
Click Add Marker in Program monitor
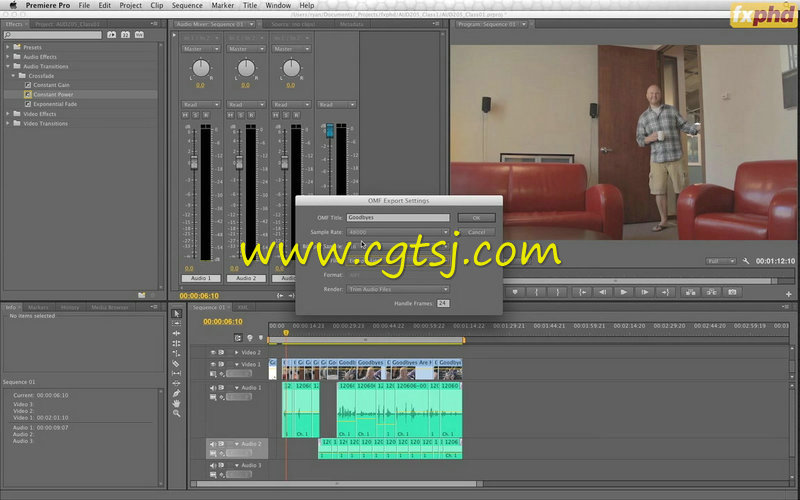tap(515, 292)
